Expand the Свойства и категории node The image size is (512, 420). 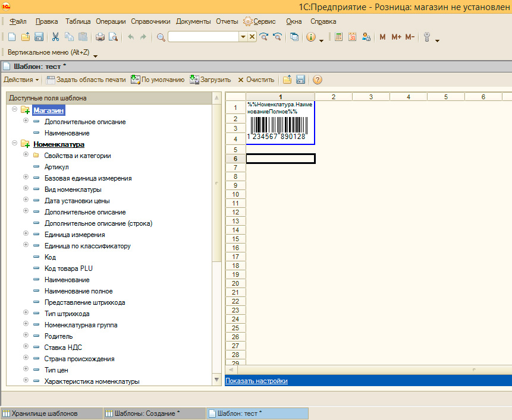pyautogui.click(x=26, y=155)
